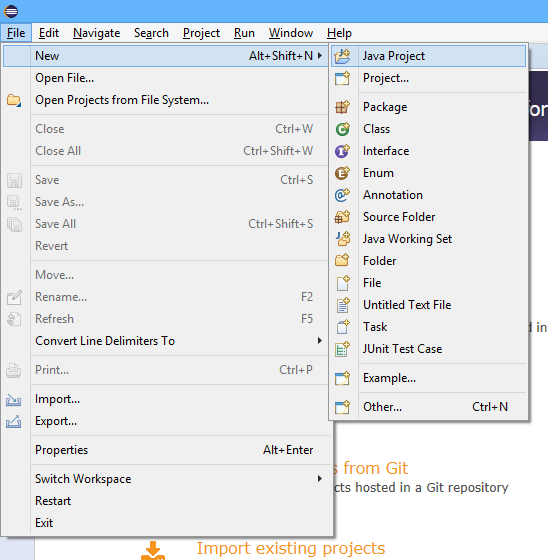Click the greyed Save All icon
The width and height of the screenshot is (548, 560).
[14, 224]
